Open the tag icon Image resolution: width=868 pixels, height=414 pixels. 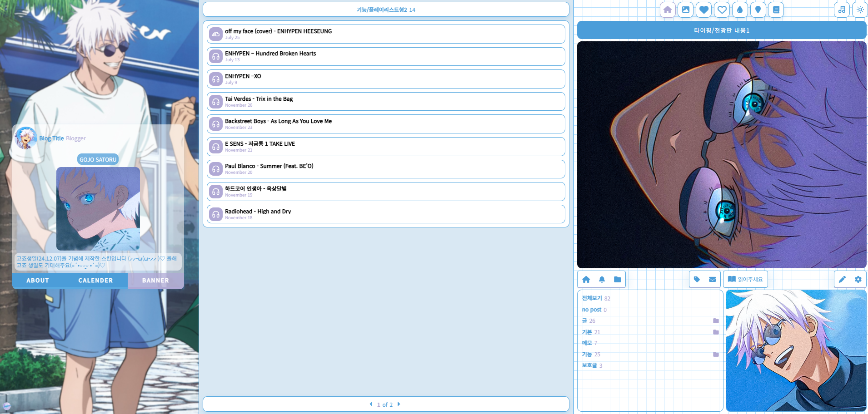pos(697,280)
